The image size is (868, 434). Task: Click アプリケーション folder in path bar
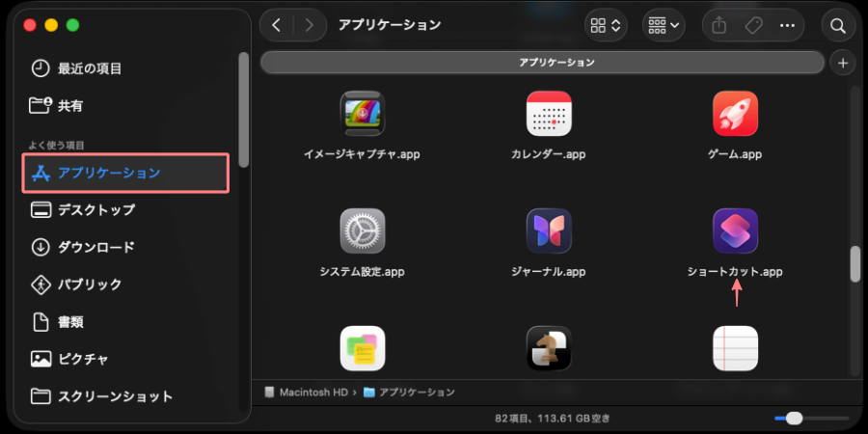(x=409, y=393)
